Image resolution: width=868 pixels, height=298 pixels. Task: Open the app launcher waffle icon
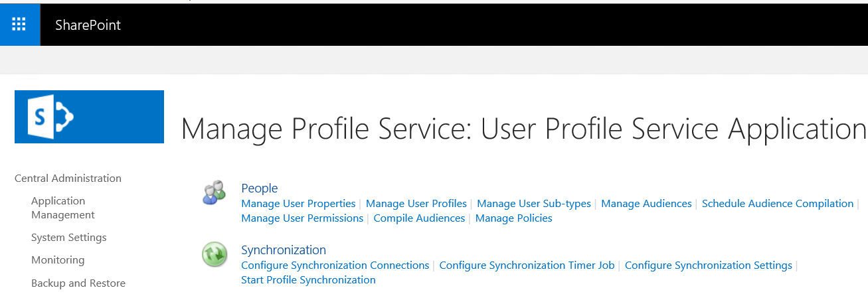click(19, 25)
